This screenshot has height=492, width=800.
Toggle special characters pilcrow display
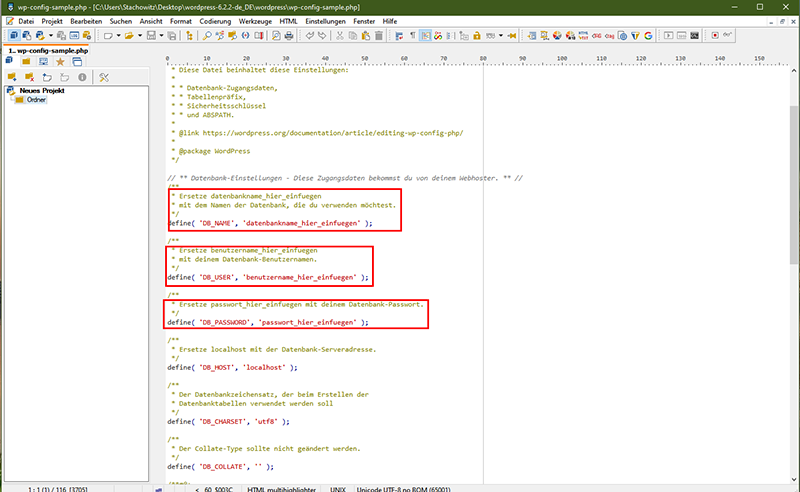point(413,36)
